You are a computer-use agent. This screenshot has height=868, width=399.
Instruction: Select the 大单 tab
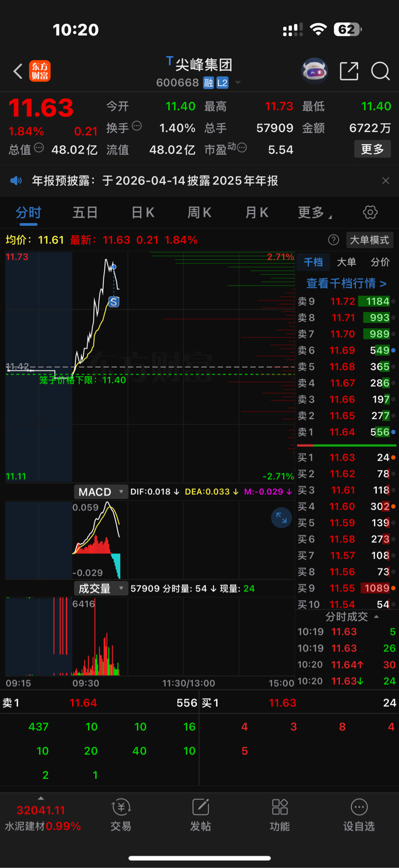pyautogui.click(x=347, y=262)
